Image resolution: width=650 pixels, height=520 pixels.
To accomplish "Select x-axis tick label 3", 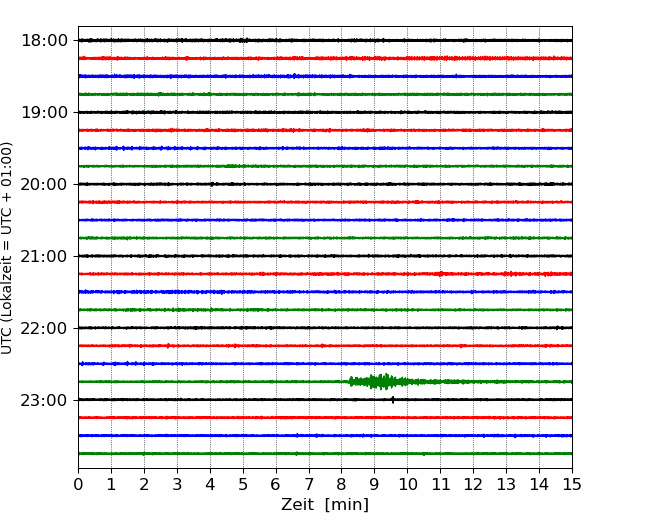I will click(x=177, y=484).
